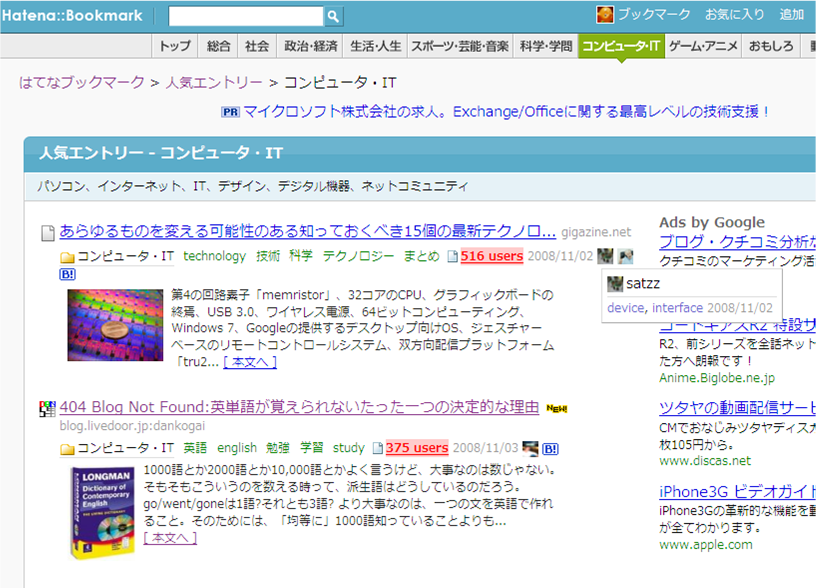Click the first user avatar after 2008/11/02

tap(605, 255)
